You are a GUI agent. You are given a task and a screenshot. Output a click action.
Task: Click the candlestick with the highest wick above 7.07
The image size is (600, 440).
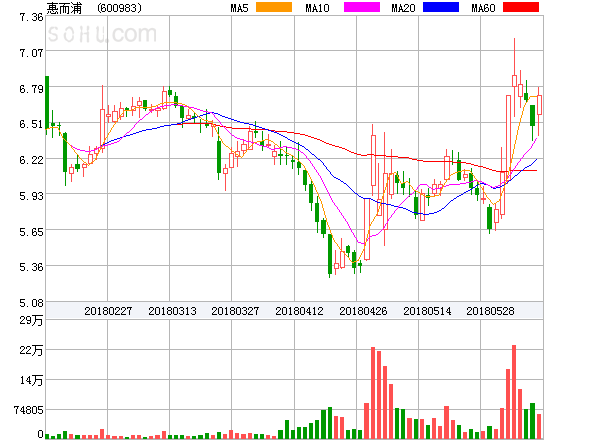(x=514, y=77)
